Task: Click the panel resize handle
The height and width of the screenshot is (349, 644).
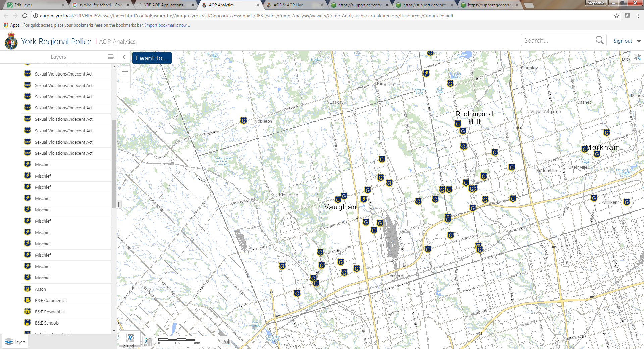Action: point(119,204)
